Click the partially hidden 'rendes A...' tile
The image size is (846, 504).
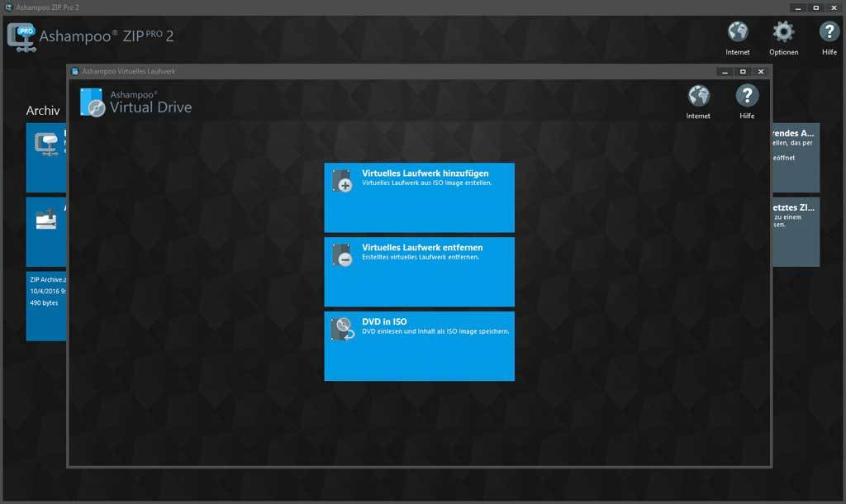(796, 158)
